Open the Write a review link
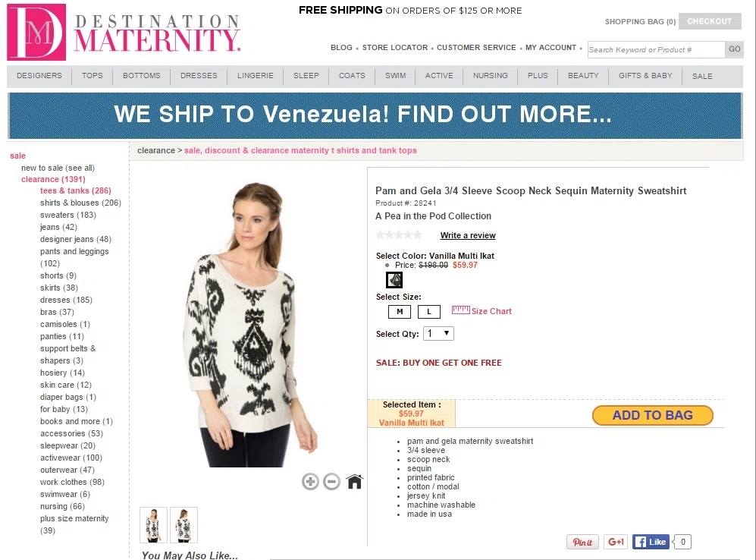Viewport: 756px width, 560px height. coord(468,235)
